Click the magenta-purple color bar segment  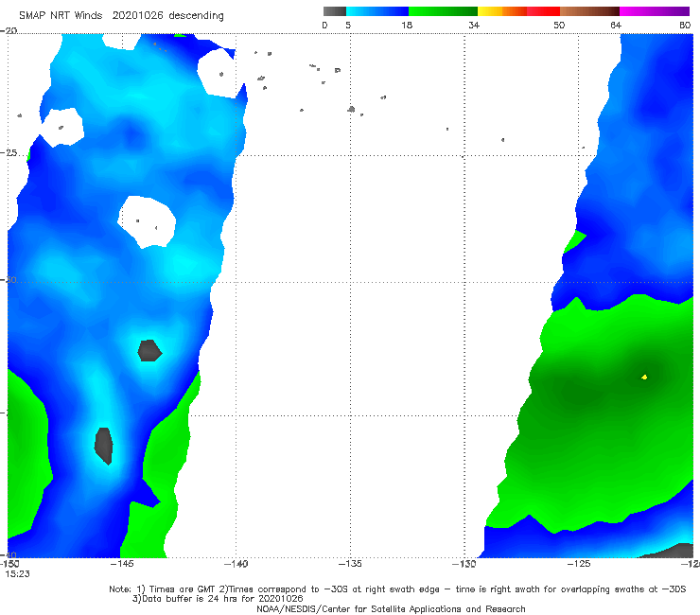point(655,11)
